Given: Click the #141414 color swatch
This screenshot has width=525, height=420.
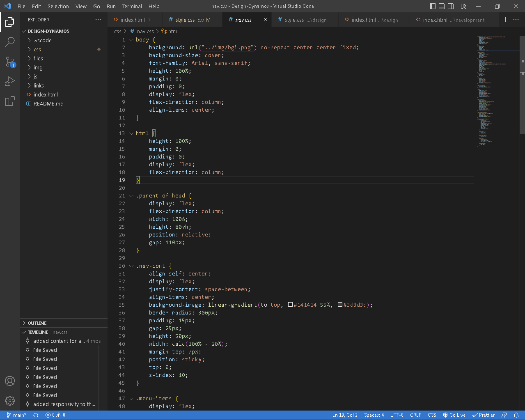Looking at the screenshot, I should (290, 305).
